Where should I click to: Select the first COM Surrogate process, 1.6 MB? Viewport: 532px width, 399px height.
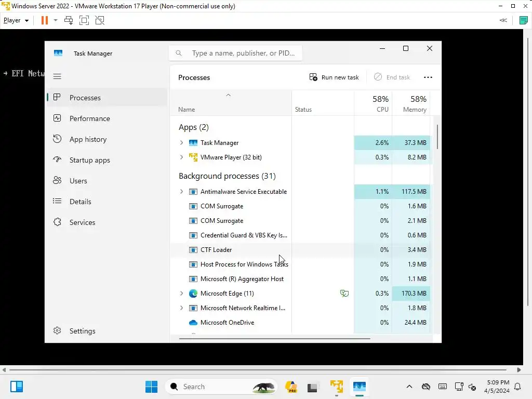click(x=300, y=206)
